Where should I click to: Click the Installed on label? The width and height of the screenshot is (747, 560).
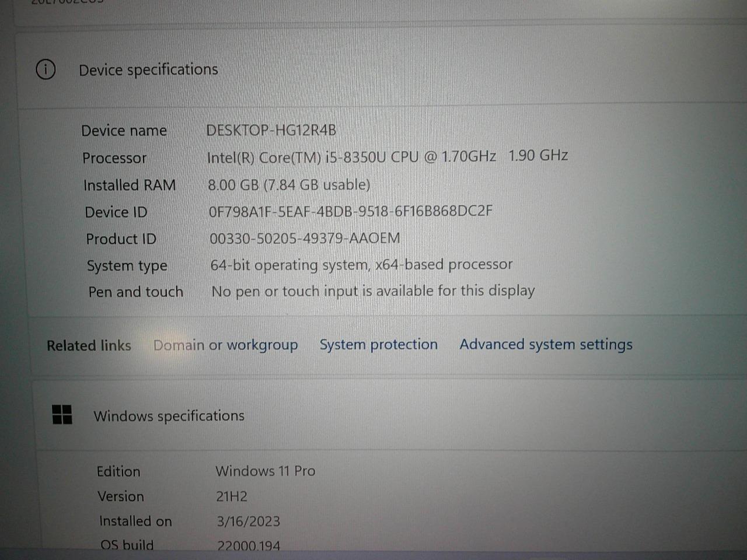135,521
